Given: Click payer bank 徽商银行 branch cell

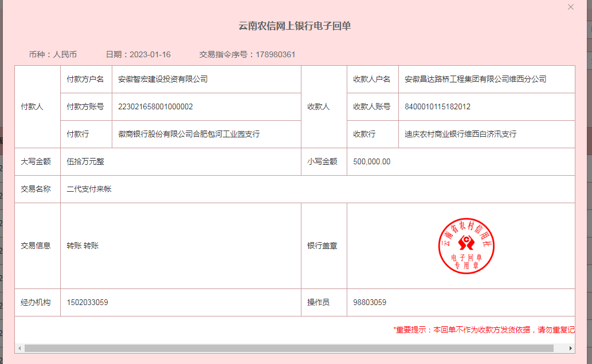Looking at the screenshot, I should 189,134.
